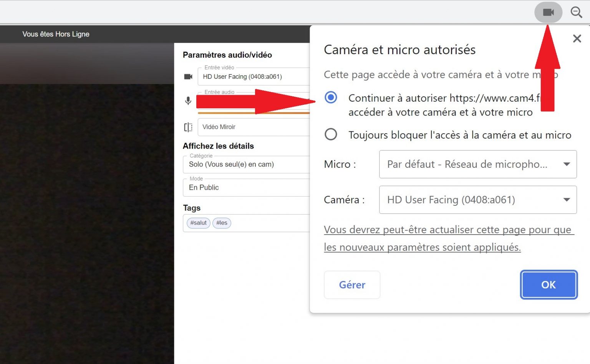Click the microphone icon beside Entrée audio

coord(188,101)
